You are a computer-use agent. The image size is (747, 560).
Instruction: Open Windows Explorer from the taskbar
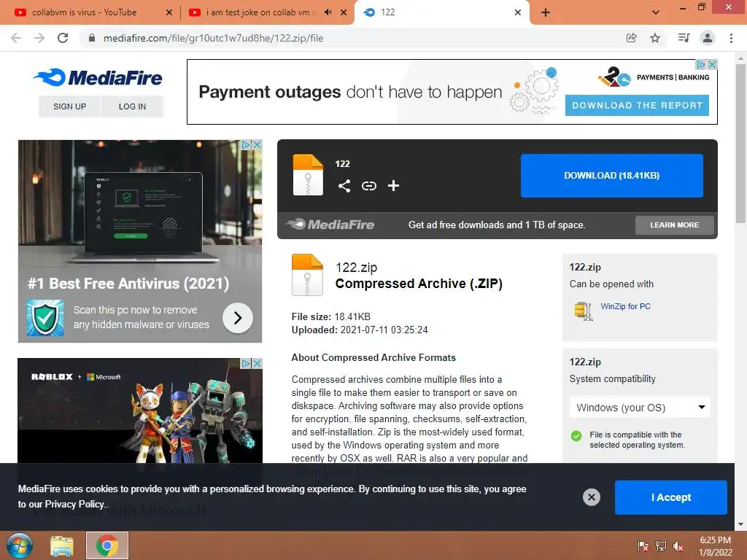(x=63, y=546)
